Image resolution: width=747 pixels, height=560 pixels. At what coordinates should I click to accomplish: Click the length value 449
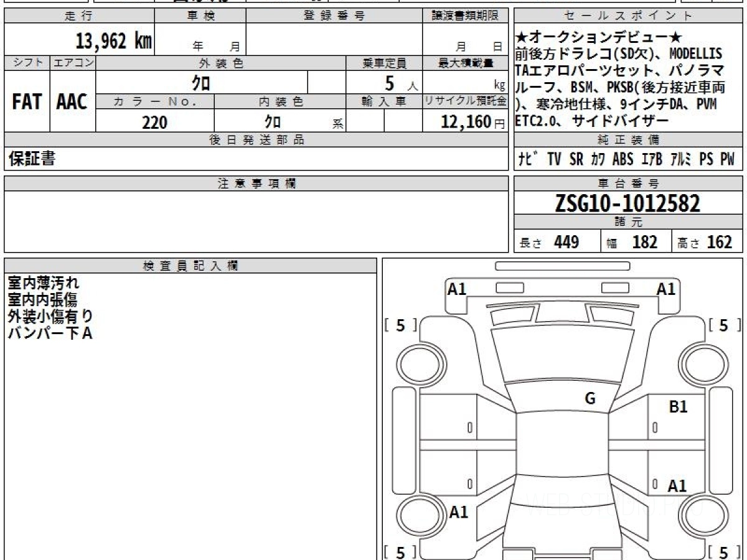click(566, 242)
